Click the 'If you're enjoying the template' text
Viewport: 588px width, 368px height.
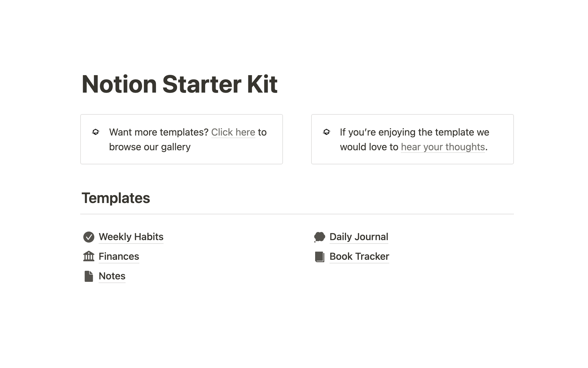[414, 132]
